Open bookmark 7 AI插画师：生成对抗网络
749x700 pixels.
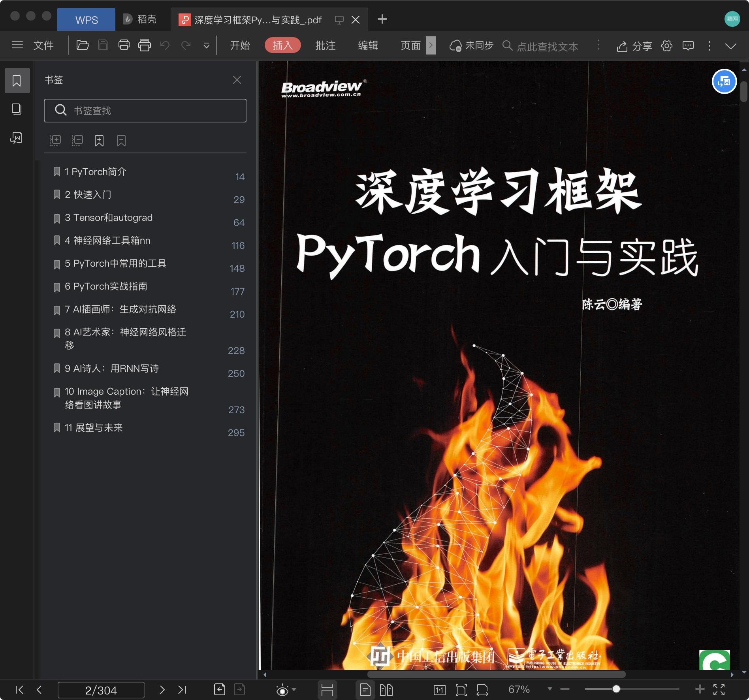(x=120, y=309)
